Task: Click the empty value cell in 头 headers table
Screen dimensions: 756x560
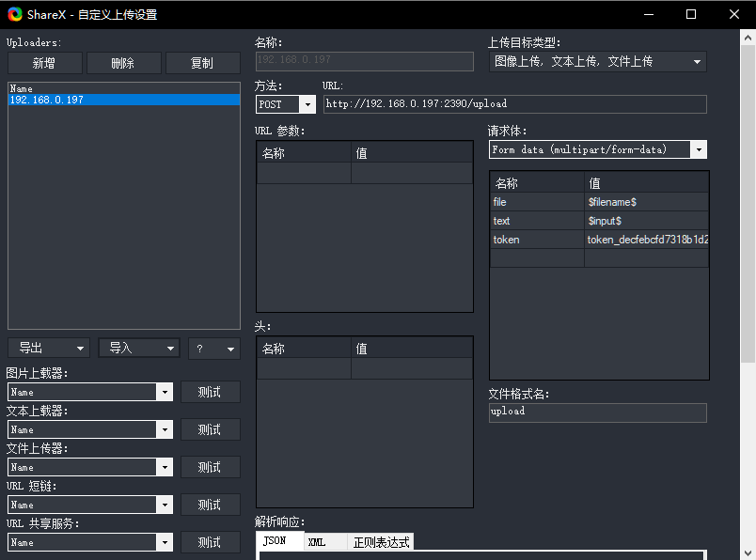Action: (x=412, y=368)
